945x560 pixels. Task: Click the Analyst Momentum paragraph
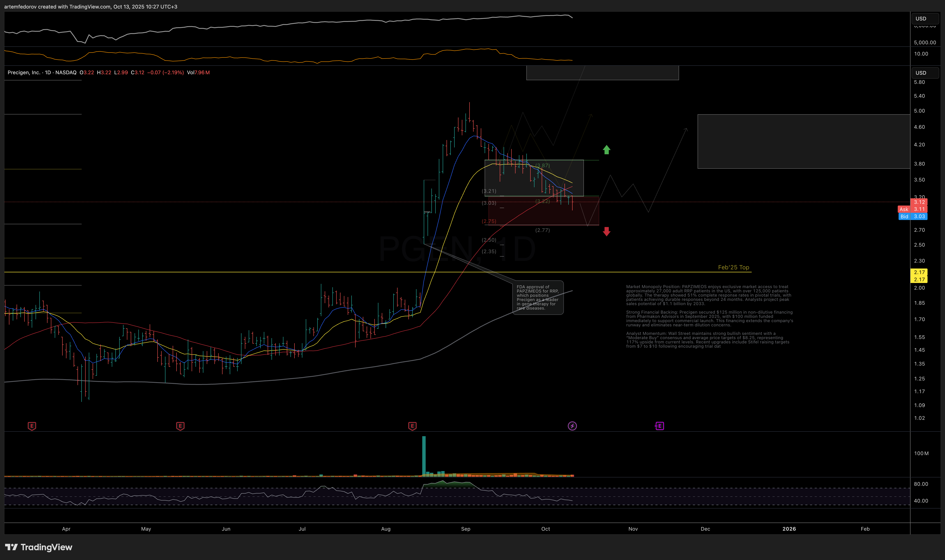click(x=708, y=340)
